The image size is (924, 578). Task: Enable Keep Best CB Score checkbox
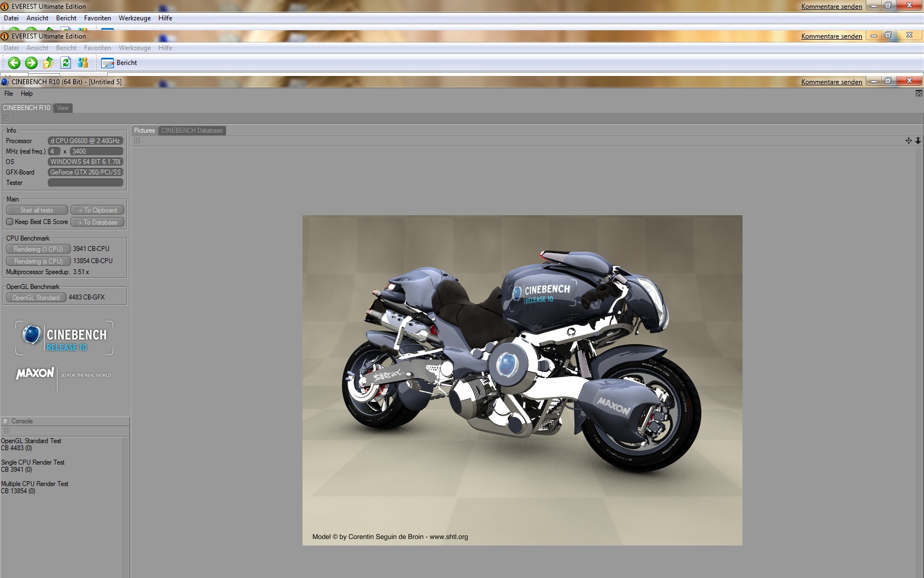tap(9, 222)
